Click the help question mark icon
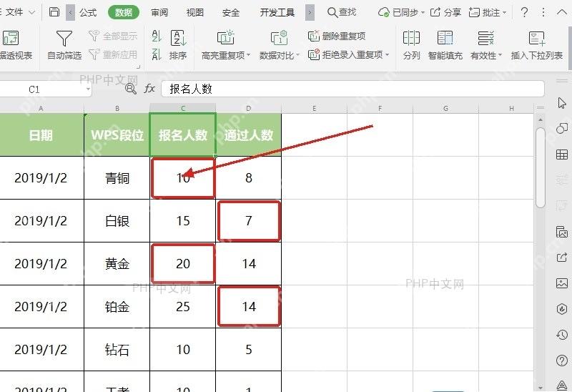This screenshot has height=392, width=572. click(x=524, y=12)
